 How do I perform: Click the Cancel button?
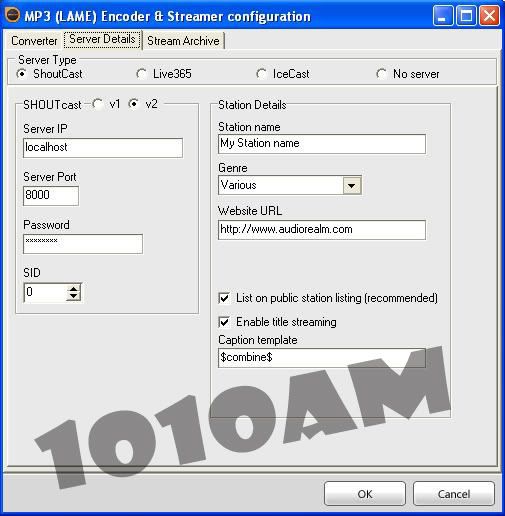454,494
